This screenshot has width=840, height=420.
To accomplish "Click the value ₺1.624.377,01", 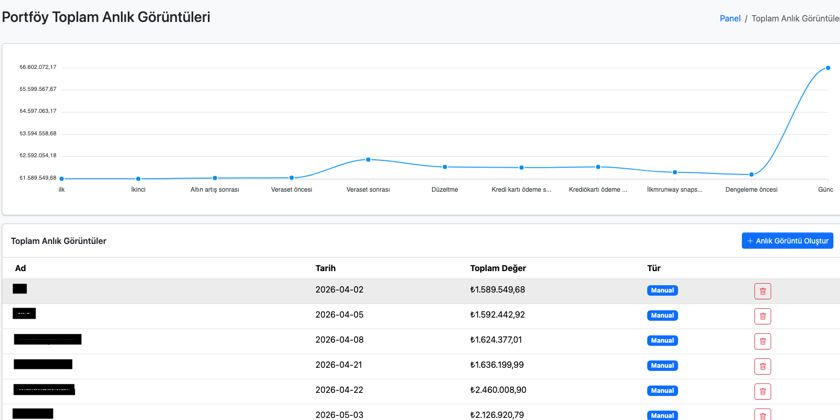I will click(497, 340).
